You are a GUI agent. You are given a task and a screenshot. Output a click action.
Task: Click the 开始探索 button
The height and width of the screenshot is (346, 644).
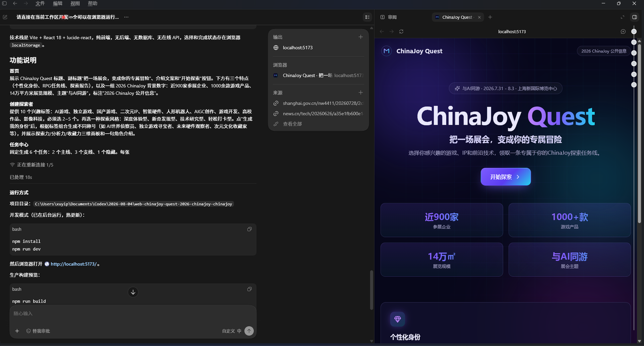point(506,177)
